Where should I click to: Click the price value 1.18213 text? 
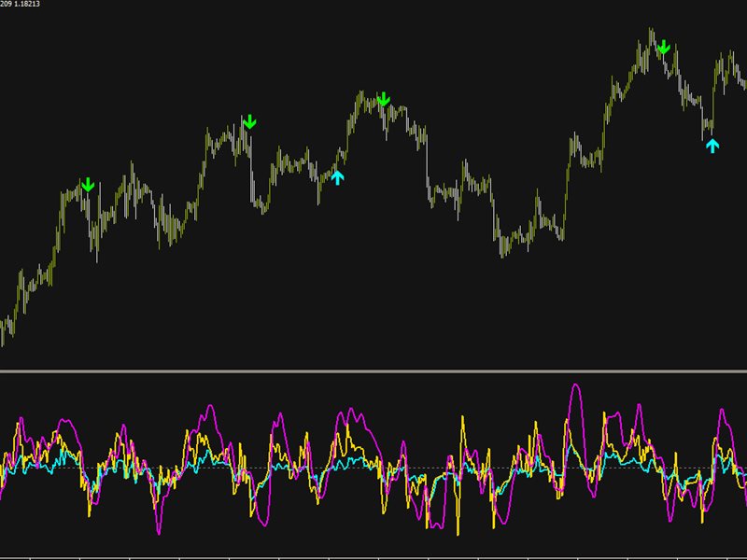click(27, 4)
